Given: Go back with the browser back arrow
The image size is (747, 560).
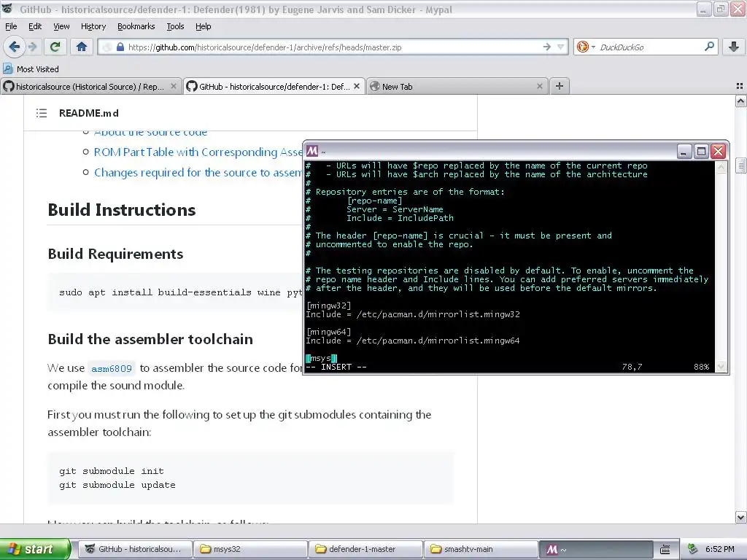Looking at the screenshot, I should 14,47.
